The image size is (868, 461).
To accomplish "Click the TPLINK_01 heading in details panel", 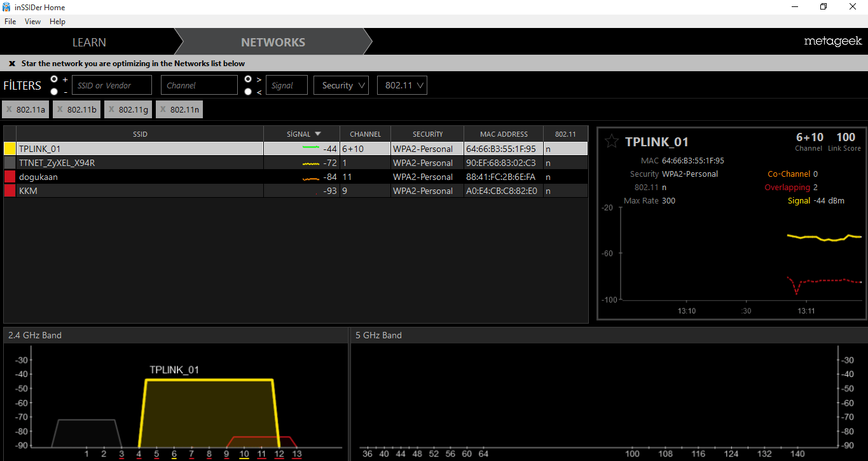I will [657, 142].
